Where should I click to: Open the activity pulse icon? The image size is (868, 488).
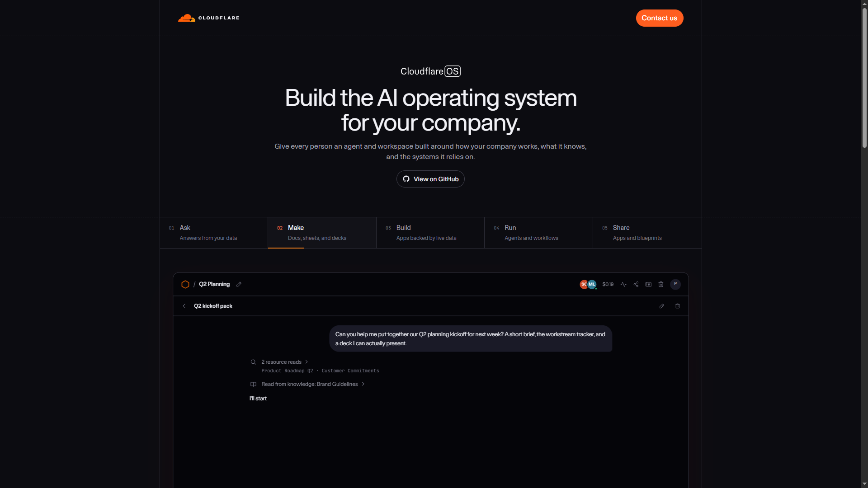click(623, 284)
